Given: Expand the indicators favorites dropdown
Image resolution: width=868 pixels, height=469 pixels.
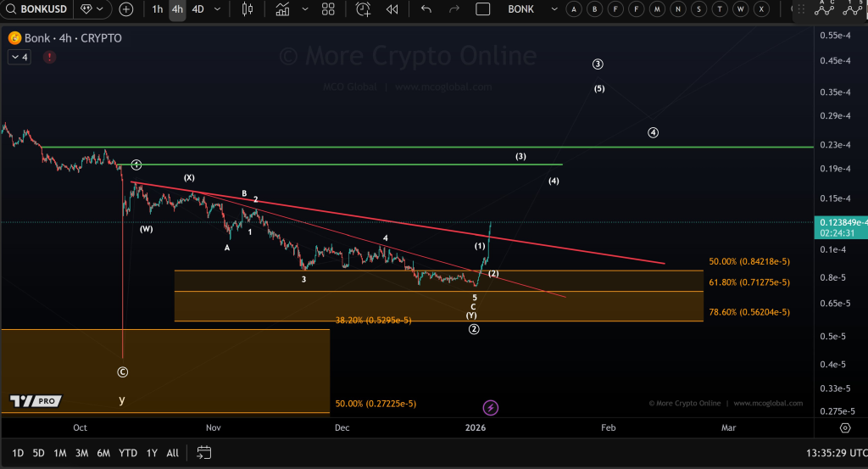Looking at the screenshot, I should pos(305,8).
